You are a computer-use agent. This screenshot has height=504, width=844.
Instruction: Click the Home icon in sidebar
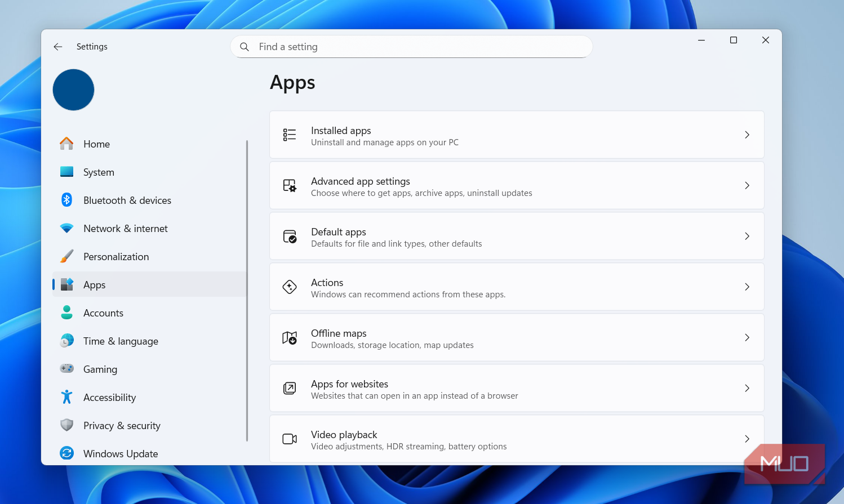pyautogui.click(x=66, y=144)
